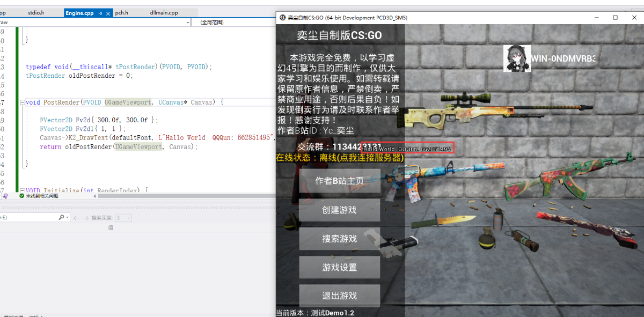644x317 pixels.
Task: Click the 退出游戏 button
Action: click(339, 296)
